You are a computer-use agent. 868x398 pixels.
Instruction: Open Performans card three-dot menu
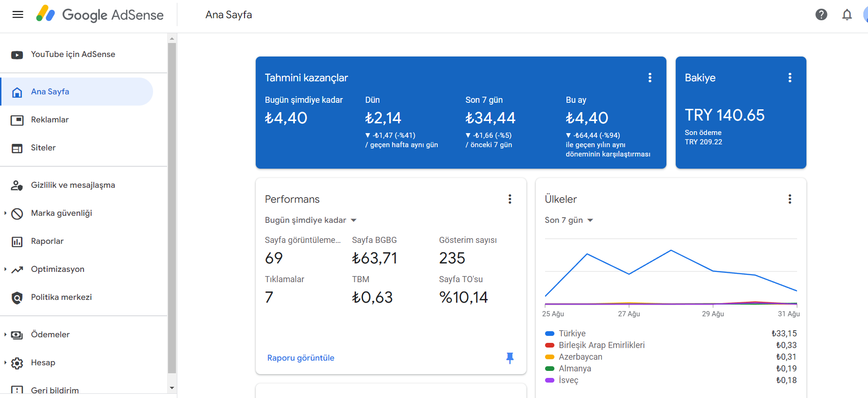point(510,199)
